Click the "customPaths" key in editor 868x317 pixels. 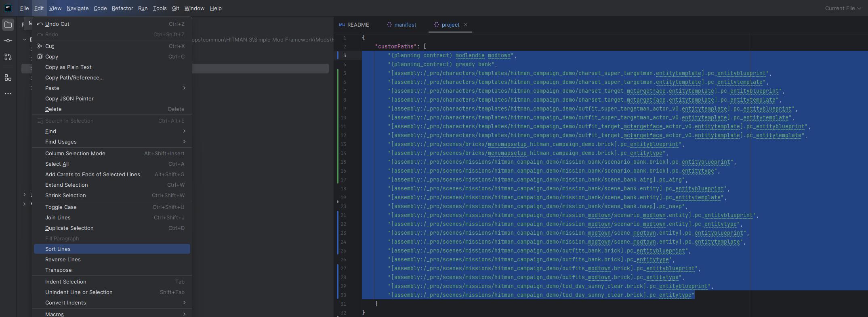pos(396,47)
